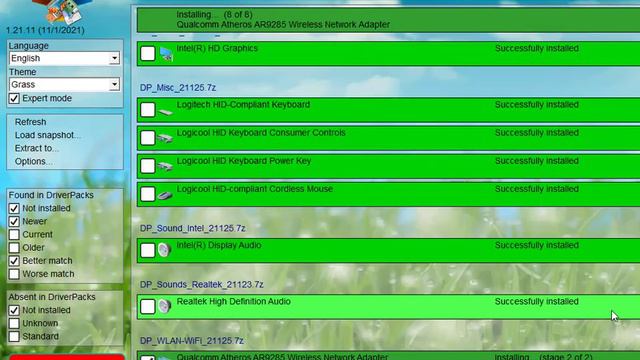Enable the Current filter

[14, 234]
